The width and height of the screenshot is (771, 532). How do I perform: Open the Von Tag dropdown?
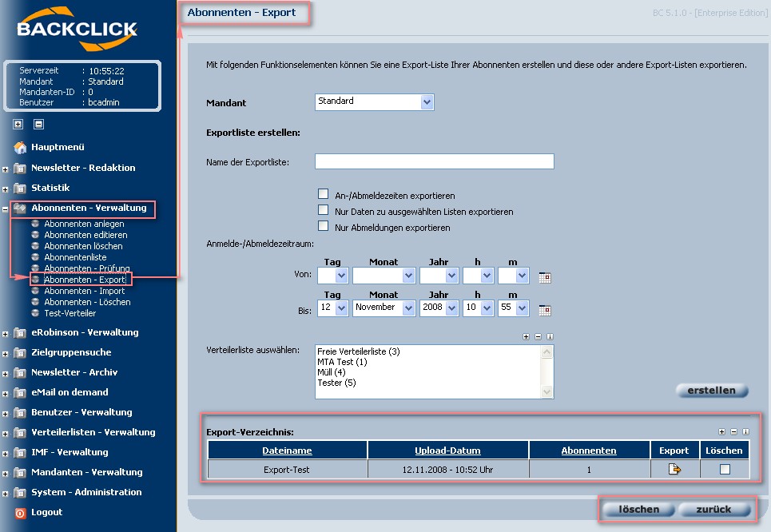[x=333, y=276]
